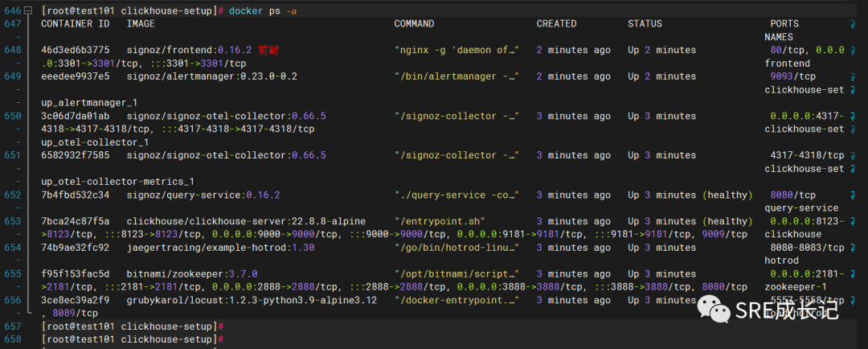Click the name 'frontend' under NAMES
This screenshot has height=349, width=868.
(x=787, y=64)
